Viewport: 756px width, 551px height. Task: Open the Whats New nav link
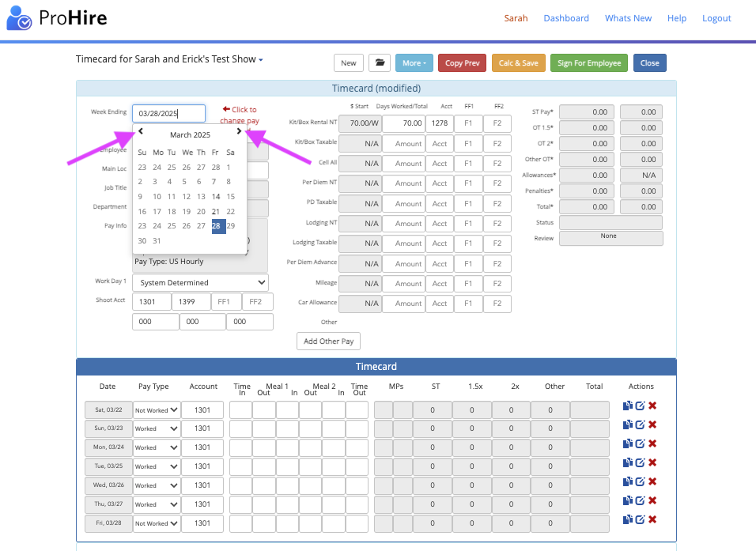[x=628, y=18]
